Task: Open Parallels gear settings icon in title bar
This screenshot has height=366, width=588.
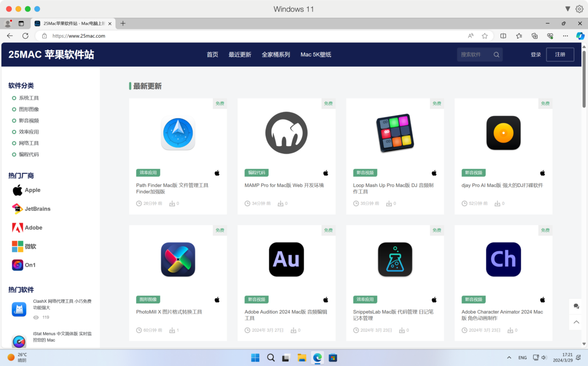Action: coord(579,9)
